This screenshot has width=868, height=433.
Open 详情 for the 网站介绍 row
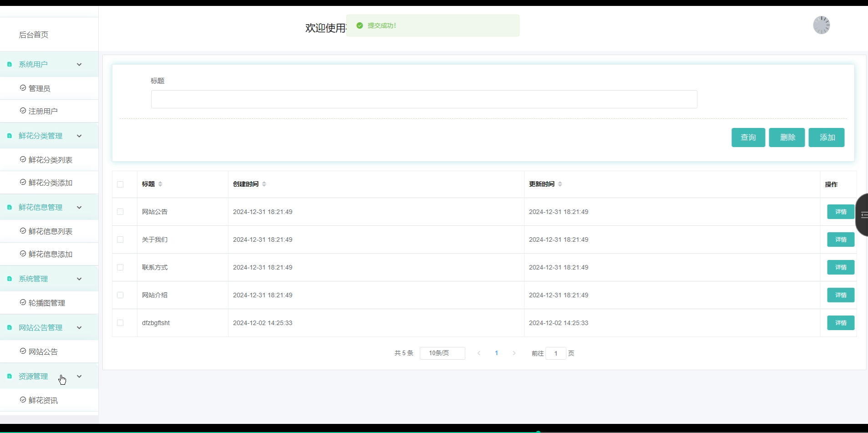tap(841, 295)
